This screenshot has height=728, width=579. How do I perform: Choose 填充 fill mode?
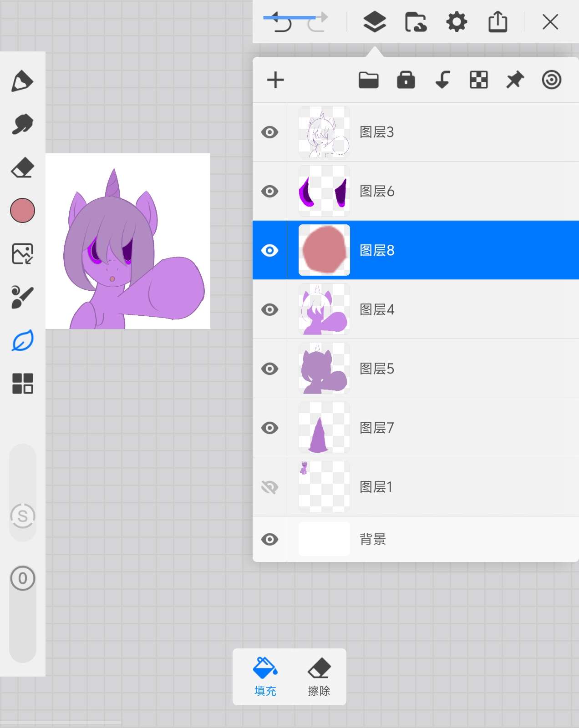click(265, 677)
